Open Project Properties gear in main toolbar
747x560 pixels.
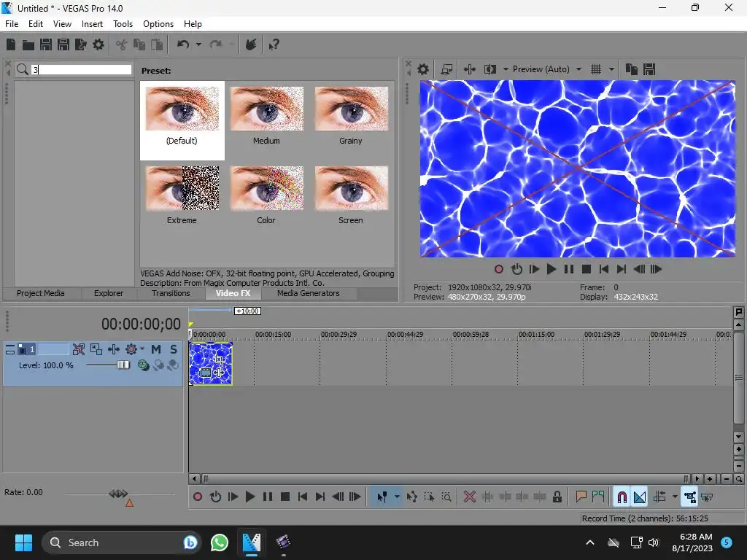click(98, 44)
